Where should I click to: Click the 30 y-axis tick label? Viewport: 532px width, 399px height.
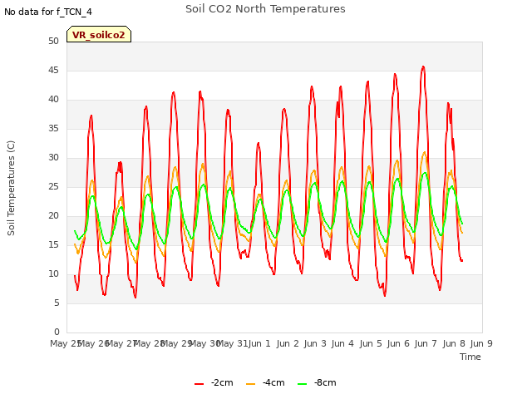pyautogui.click(x=53, y=157)
